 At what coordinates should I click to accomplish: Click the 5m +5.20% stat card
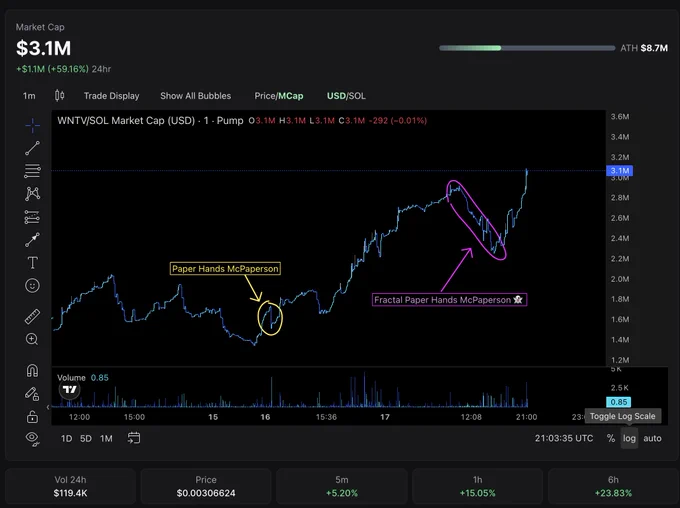coord(342,486)
